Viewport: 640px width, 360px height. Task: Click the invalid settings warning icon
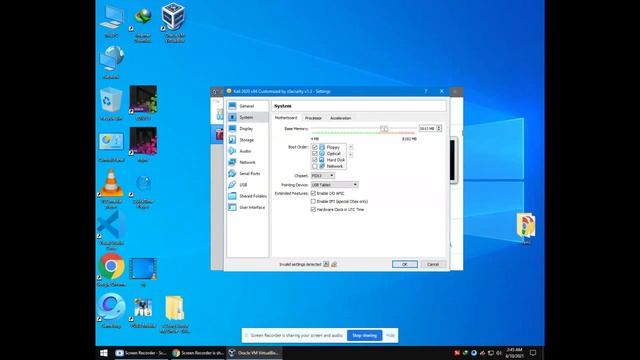tap(326, 264)
